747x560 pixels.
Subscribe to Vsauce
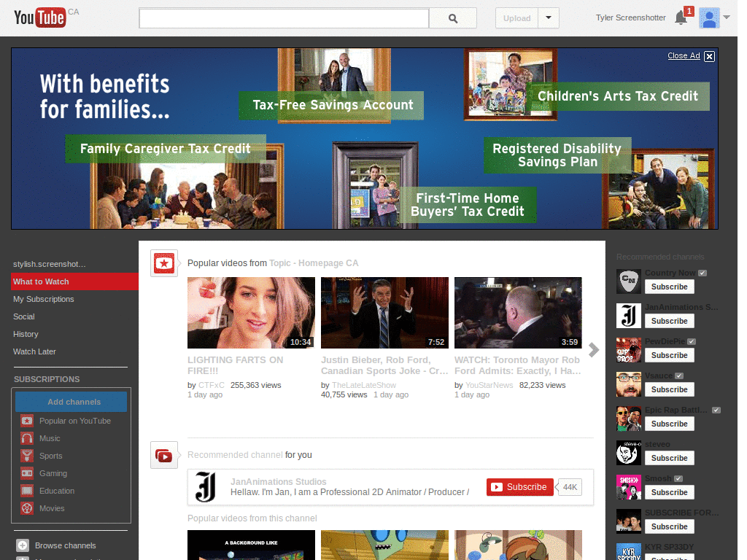670,389
